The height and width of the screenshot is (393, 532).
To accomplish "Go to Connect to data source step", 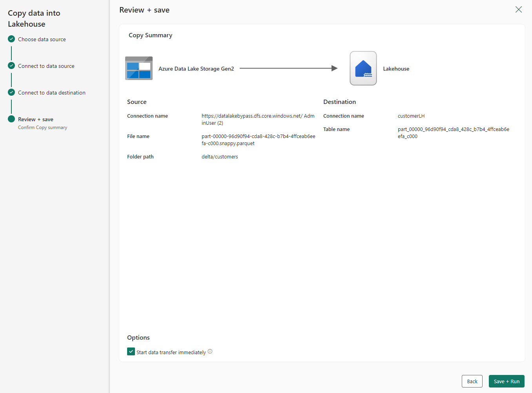I will [46, 66].
